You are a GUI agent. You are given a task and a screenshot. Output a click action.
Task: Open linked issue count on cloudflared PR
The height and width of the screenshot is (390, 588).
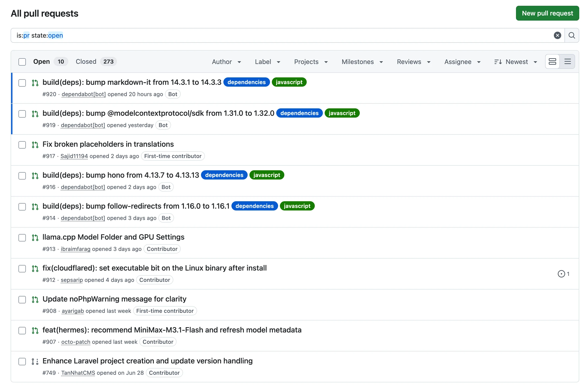[x=563, y=274]
